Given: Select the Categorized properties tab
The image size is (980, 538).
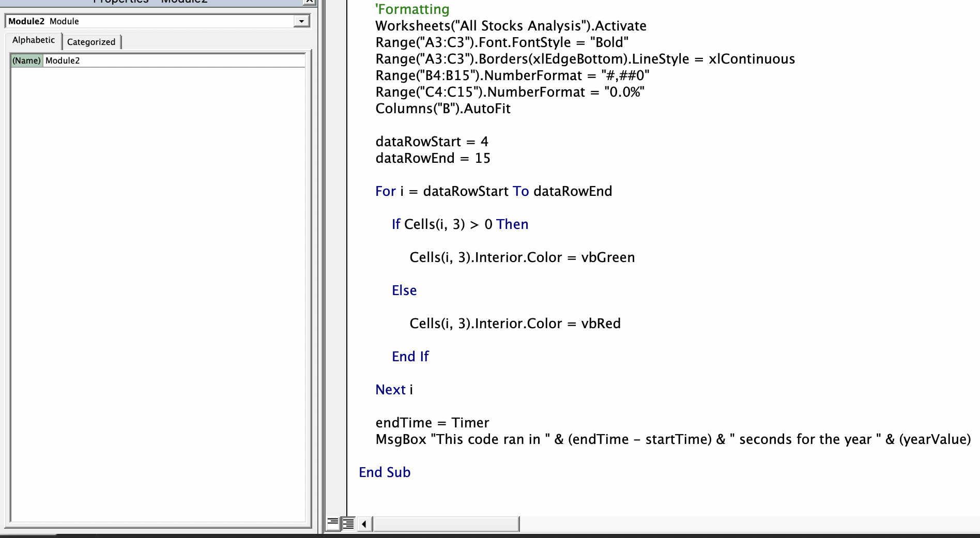Looking at the screenshot, I should click(91, 42).
